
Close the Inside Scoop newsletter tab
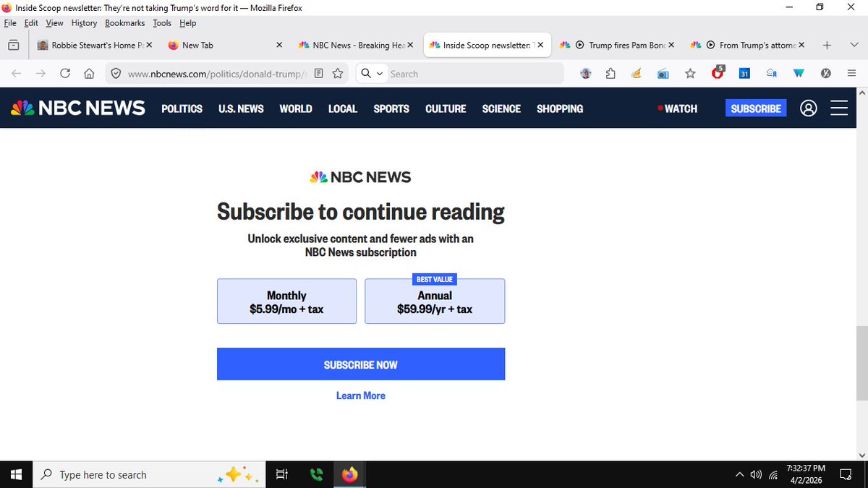(540, 45)
